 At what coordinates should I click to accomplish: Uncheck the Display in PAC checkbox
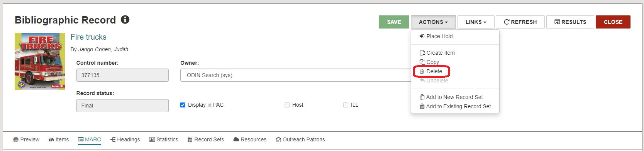tap(183, 105)
